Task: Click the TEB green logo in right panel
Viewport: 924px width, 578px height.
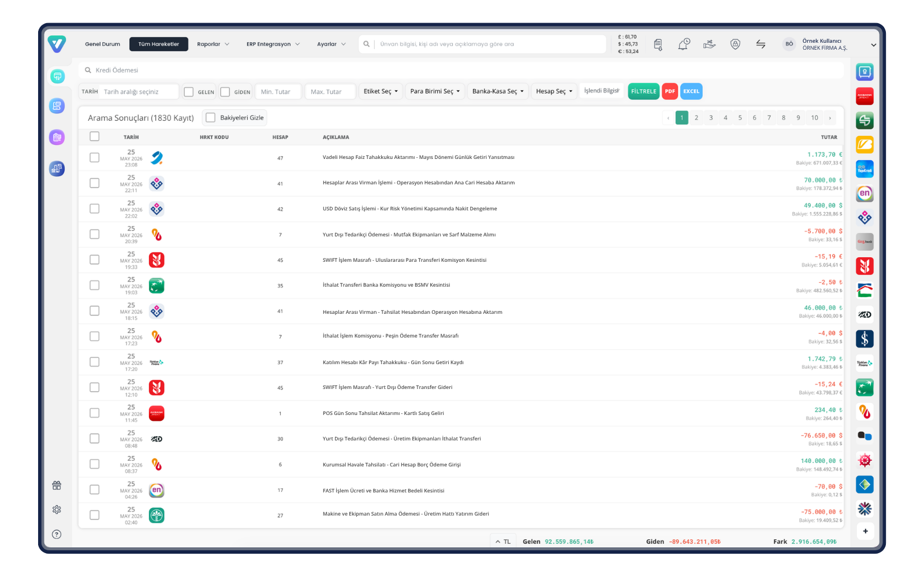Action: 865,387
